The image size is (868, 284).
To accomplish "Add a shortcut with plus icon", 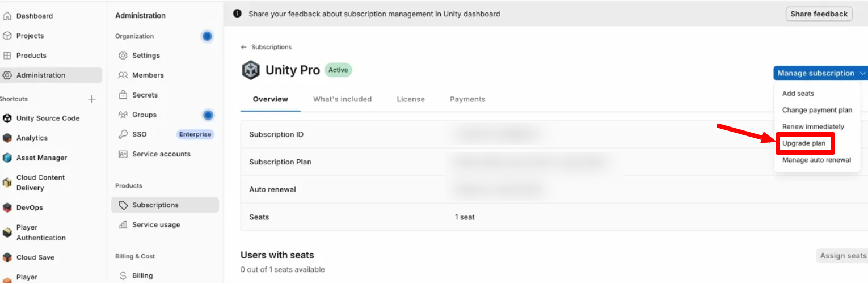I will pyautogui.click(x=92, y=99).
